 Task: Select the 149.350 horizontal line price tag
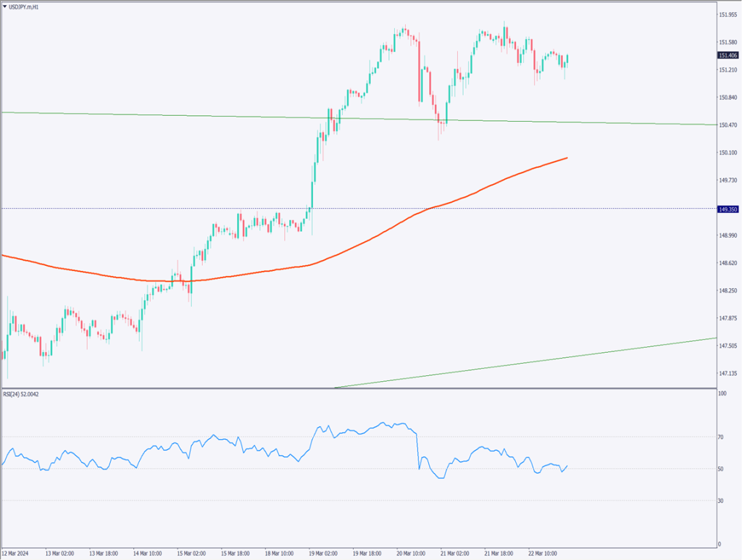(728, 209)
